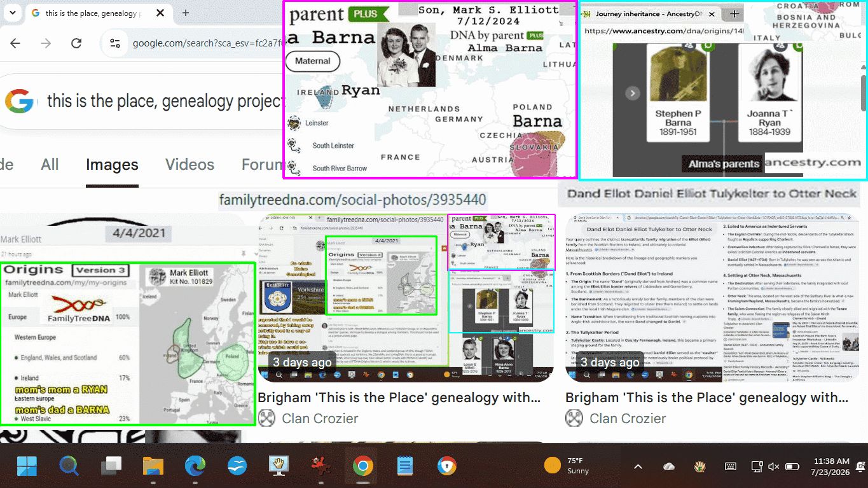Screen dimensions: 868x488
Task: Open the Forums results tab
Action: pos(261,165)
